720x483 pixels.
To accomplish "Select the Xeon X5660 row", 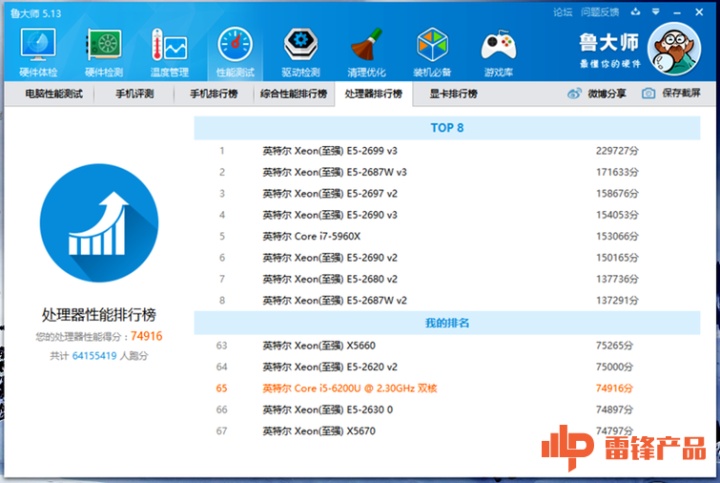I will pos(447,345).
